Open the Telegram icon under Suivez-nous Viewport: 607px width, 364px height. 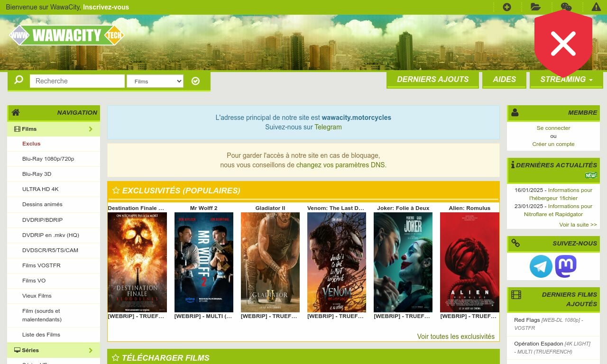tap(541, 266)
